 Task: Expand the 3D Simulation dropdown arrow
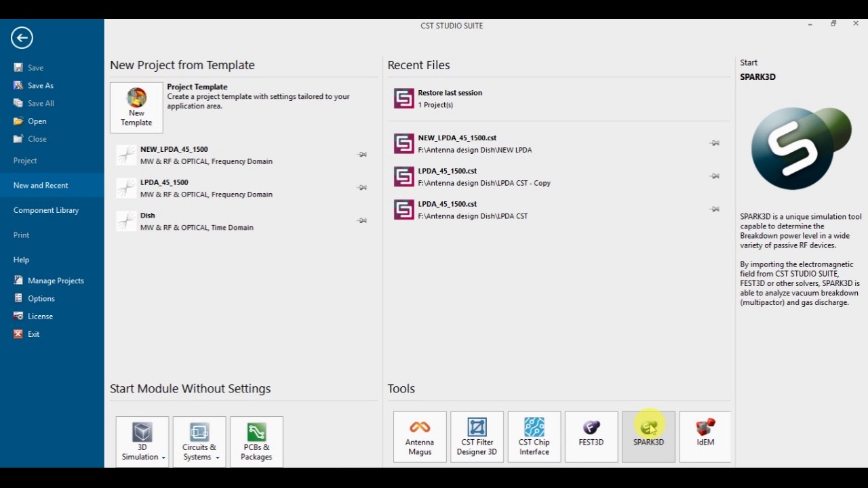163,457
